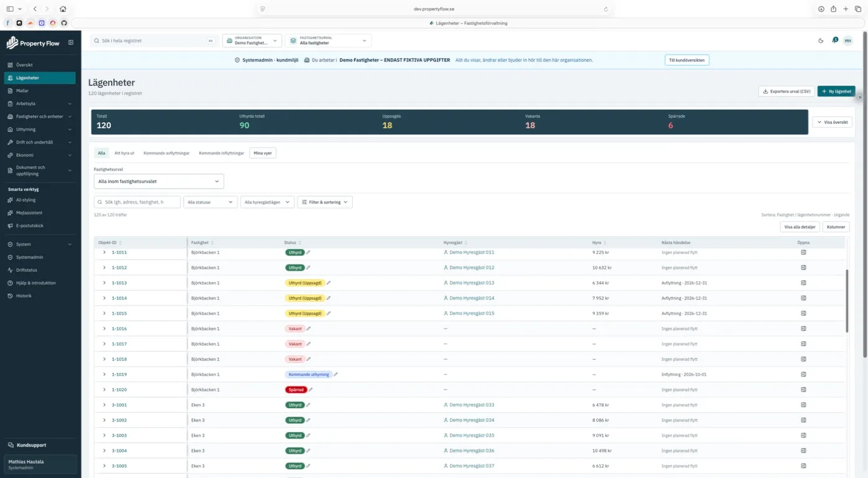868x478 pixels.
Task: Switch to the Kommande avflyttningar tab
Action: tap(166, 152)
